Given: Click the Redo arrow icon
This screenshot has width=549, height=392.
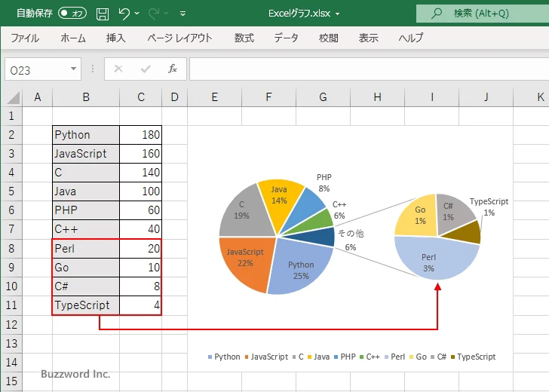Looking at the screenshot, I should 153,14.
